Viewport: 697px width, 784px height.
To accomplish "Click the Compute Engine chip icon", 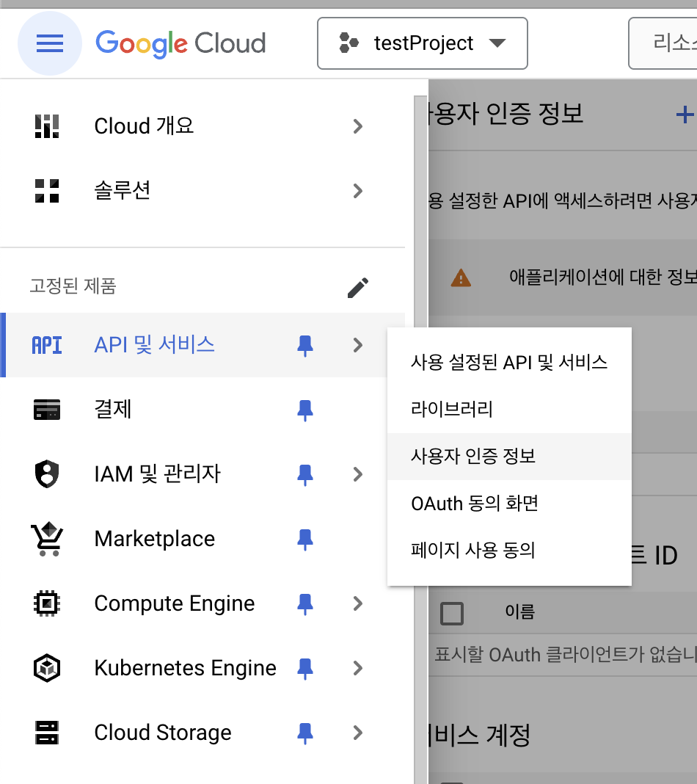I will point(47,603).
